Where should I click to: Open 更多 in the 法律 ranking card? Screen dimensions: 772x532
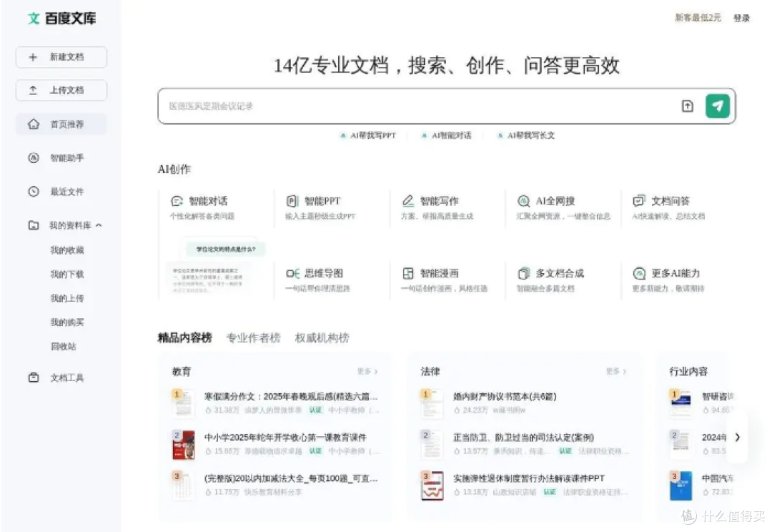(x=616, y=371)
